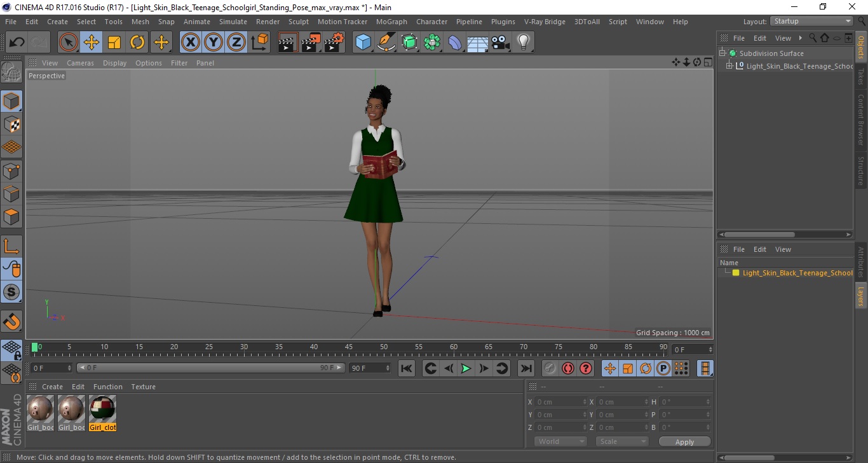Go to end of animation
This screenshot has width=868, height=463.
(526, 368)
